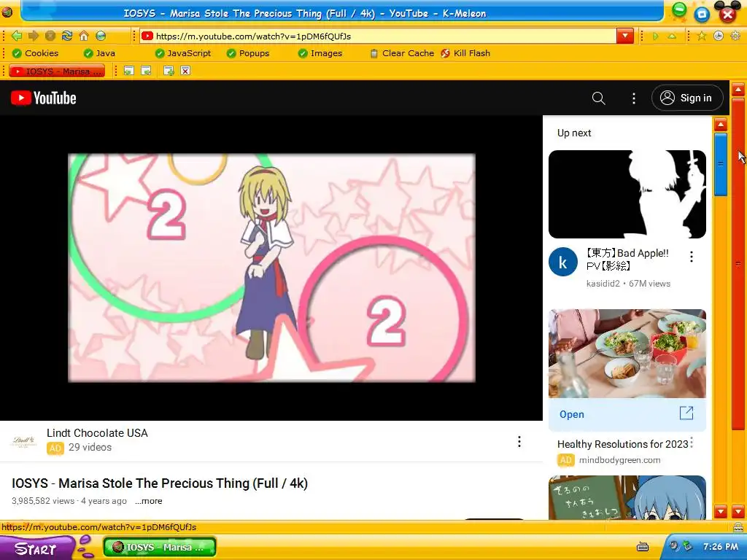Click the Healthy Resolutions for 2023 title
The image size is (747, 560).
click(623, 444)
